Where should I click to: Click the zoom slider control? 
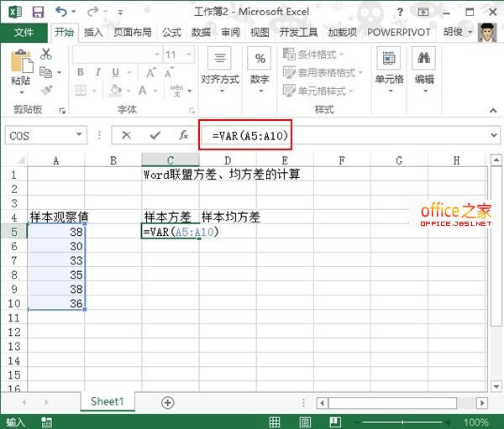point(402,422)
